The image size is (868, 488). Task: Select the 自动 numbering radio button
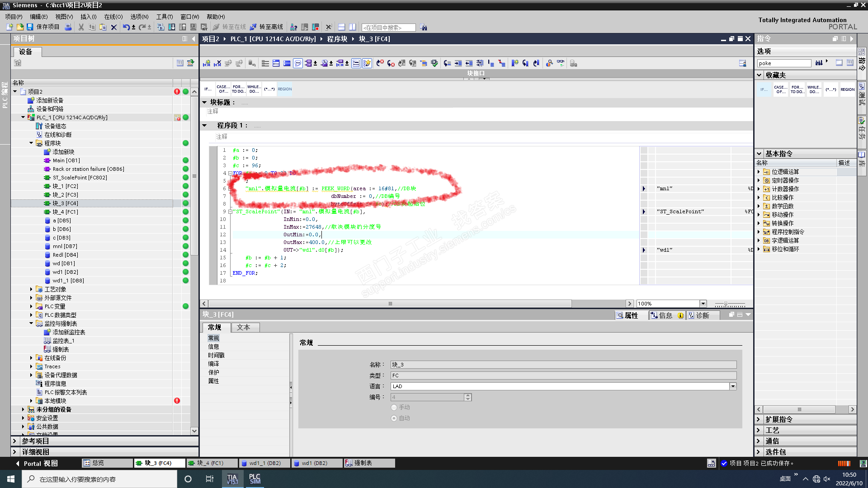(394, 418)
